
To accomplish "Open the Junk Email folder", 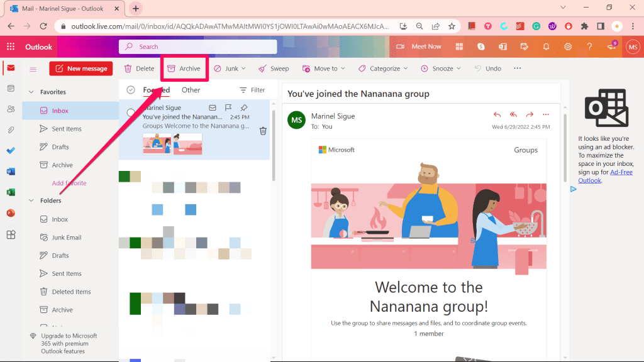I will [x=66, y=238].
